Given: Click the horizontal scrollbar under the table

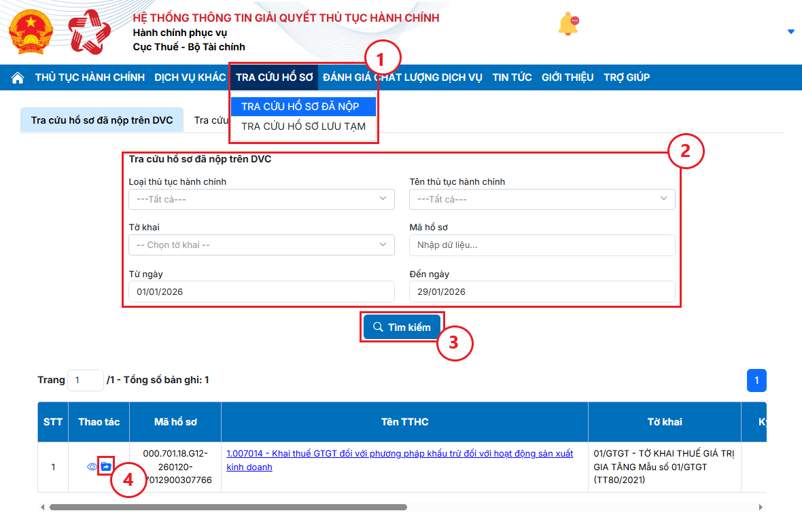Looking at the screenshot, I should (228, 507).
